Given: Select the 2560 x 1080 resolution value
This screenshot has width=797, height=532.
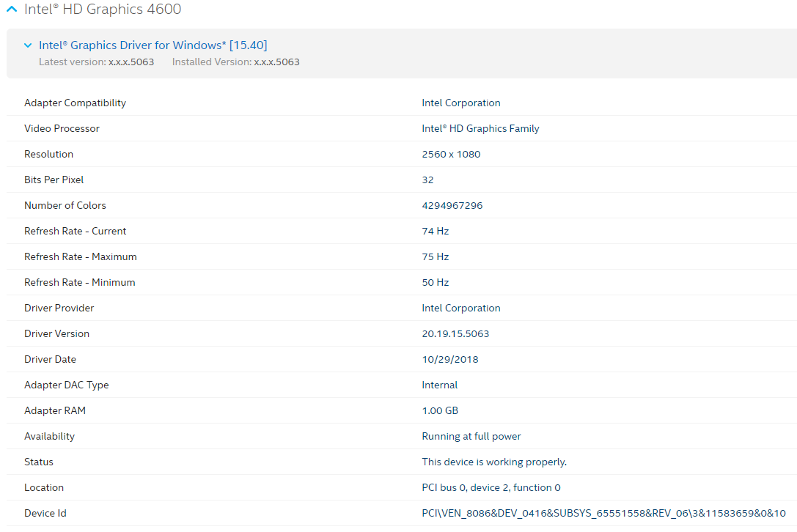Looking at the screenshot, I should click(x=452, y=154).
